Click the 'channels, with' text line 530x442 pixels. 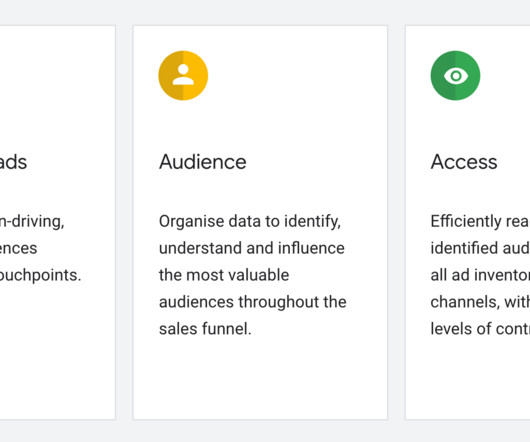point(480,302)
